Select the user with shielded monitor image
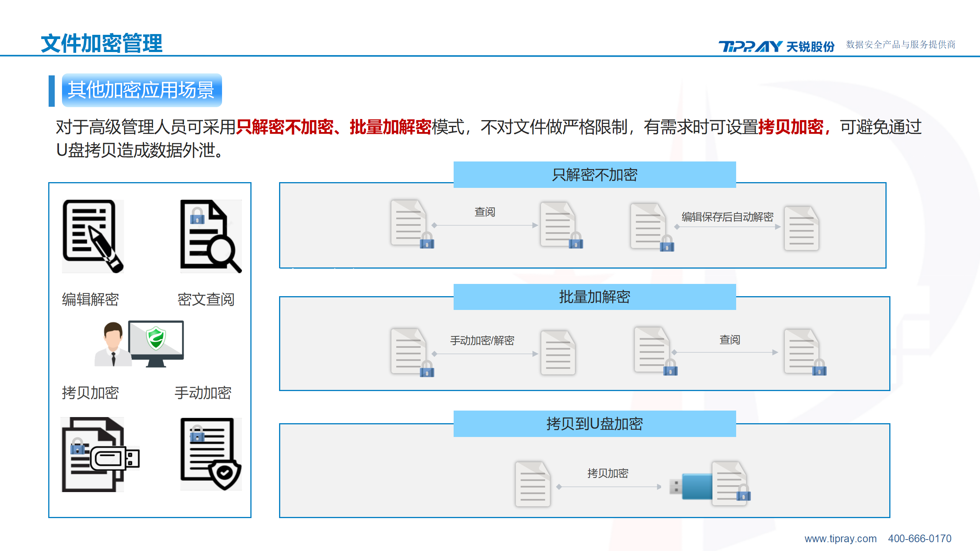The width and height of the screenshot is (980, 551). point(139,344)
